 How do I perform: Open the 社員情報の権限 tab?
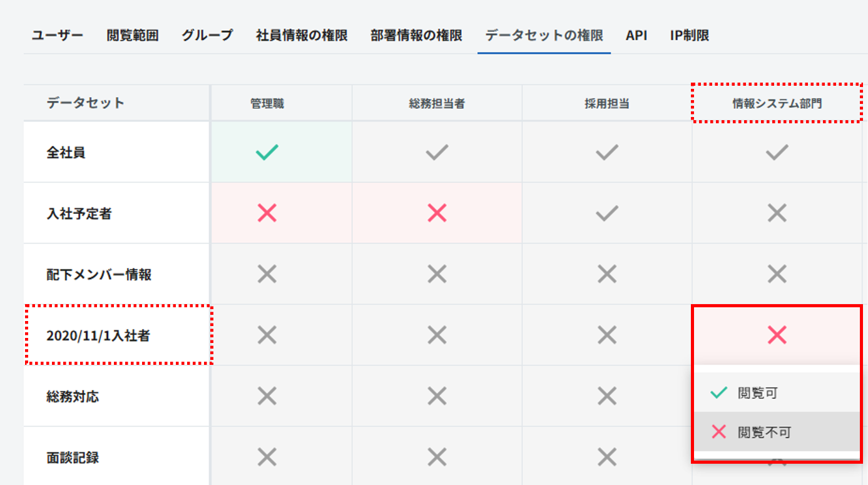point(302,35)
